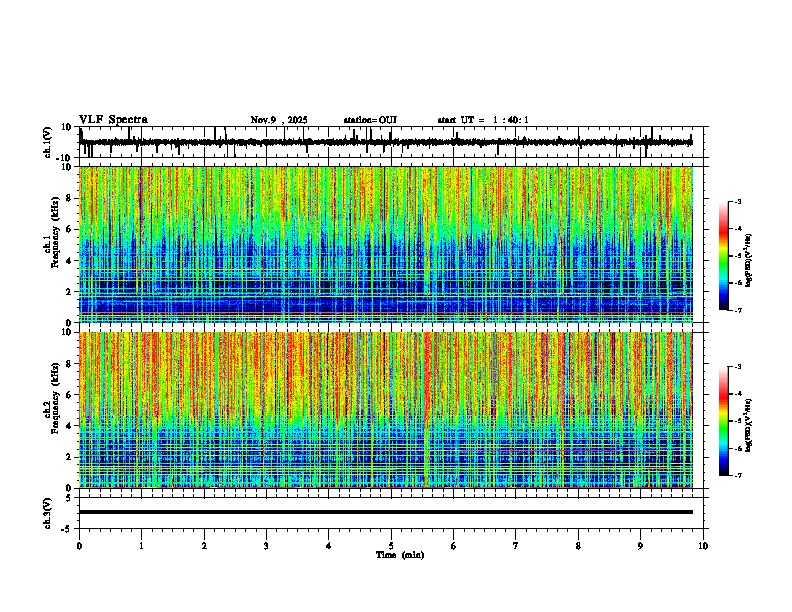This screenshot has width=792, height=612.
Task: Click the "-7" label on ch.1 color bar
Action: (x=737, y=310)
